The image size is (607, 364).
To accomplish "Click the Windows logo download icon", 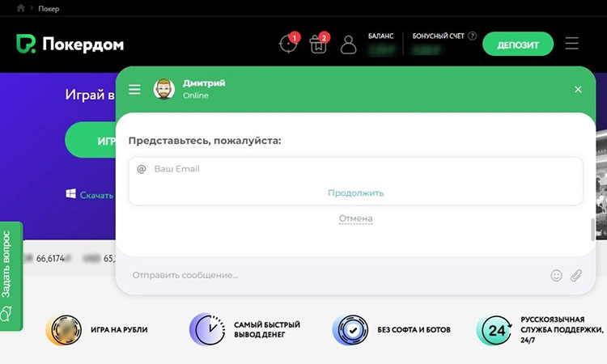I will click(71, 194).
